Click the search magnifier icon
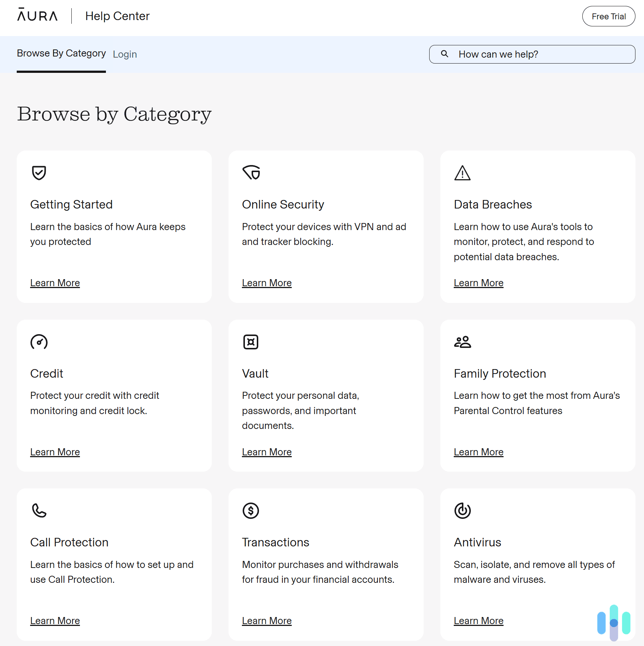 pyautogui.click(x=444, y=54)
